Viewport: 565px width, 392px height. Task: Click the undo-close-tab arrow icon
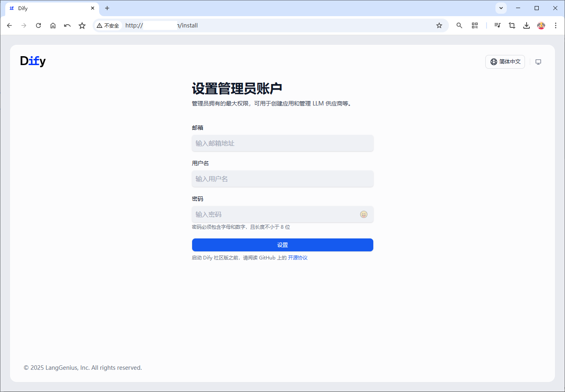tap(68, 25)
